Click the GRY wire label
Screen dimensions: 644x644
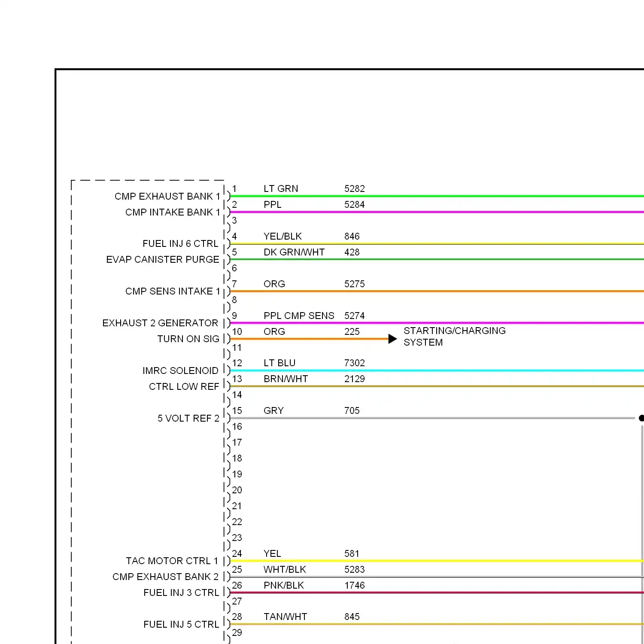click(273, 410)
